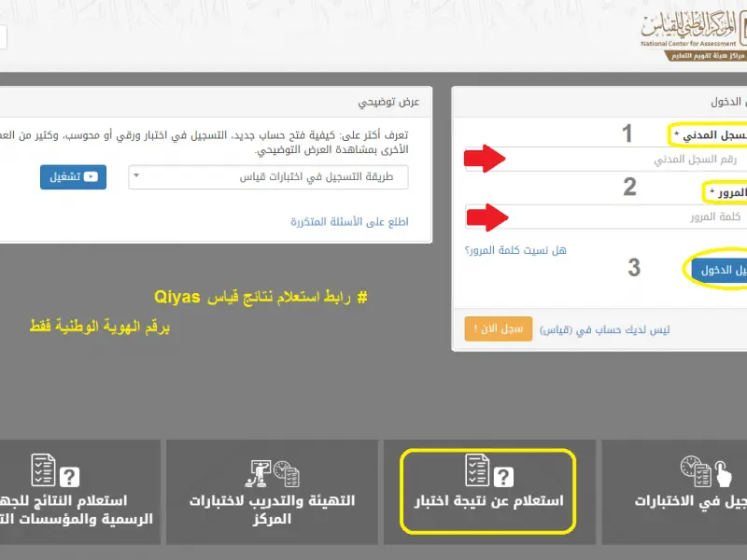Screen dimensions: 747x560
Task: Focus the 'كلمة المرور' password field
Action: click(x=606, y=217)
